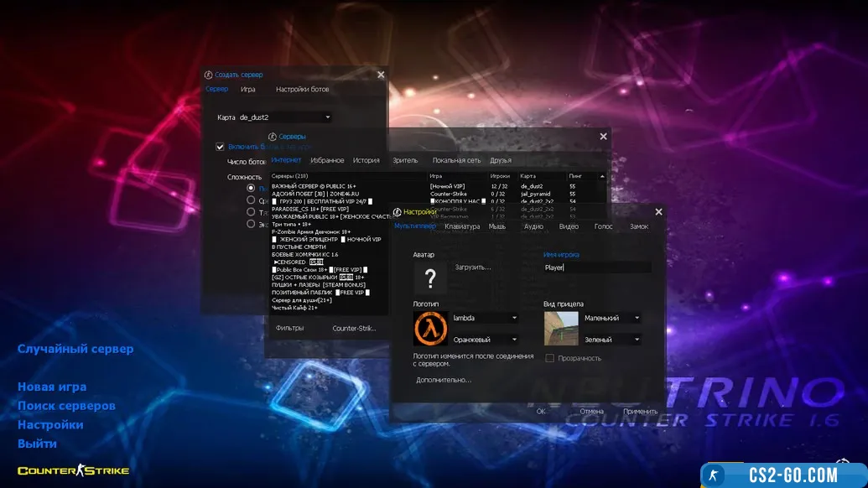Viewport: 868px width, 488px height.
Task: Click the Player name input field
Action: 596,267
